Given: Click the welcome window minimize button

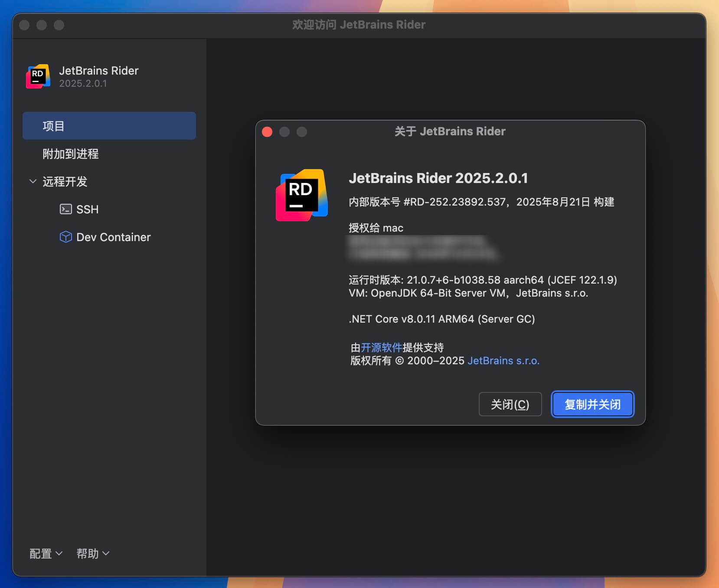Looking at the screenshot, I should pyautogui.click(x=42, y=25).
